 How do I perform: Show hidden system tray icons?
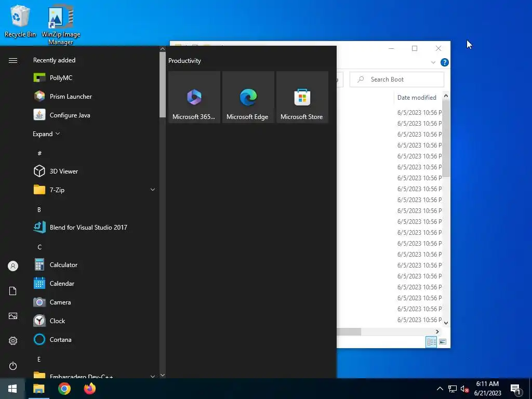point(440,389)
